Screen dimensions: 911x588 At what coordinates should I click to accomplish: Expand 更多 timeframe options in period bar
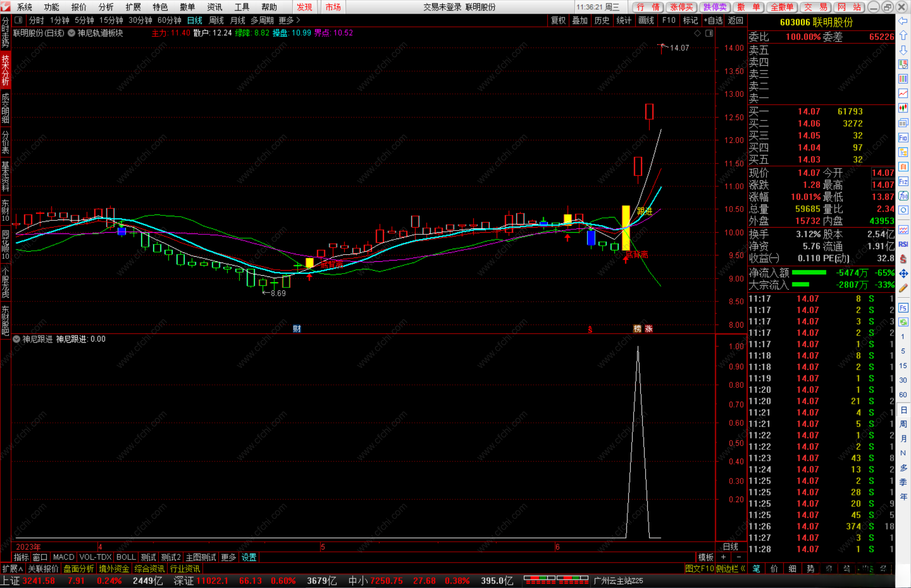tap(289, 20)
